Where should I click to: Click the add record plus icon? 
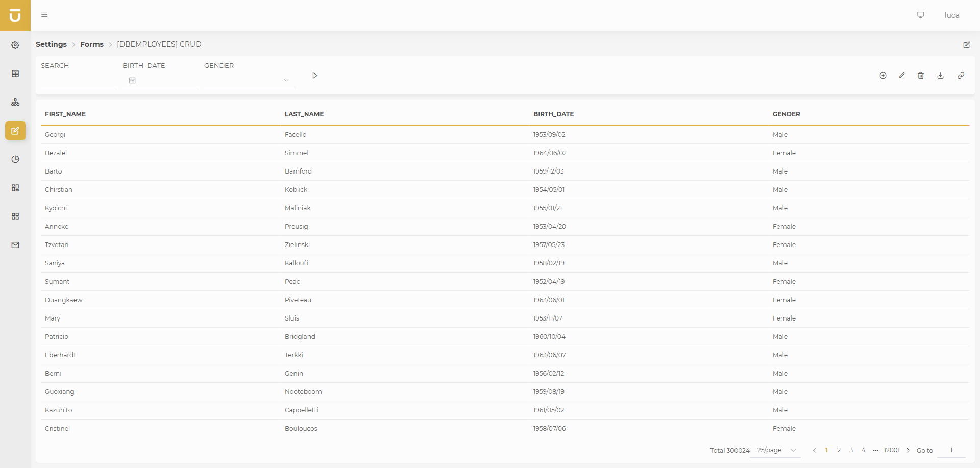pos(883,76)
